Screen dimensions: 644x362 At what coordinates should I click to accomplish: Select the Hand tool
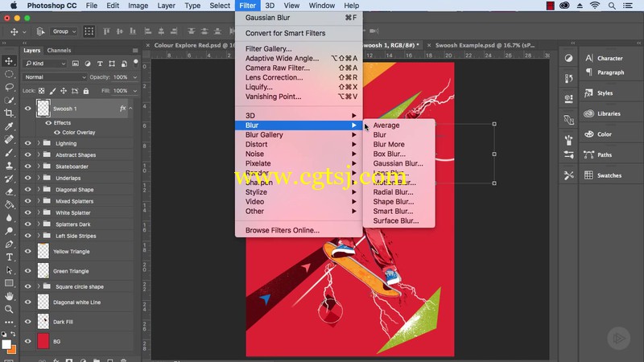pyautogui.click(x=9, y=296)
